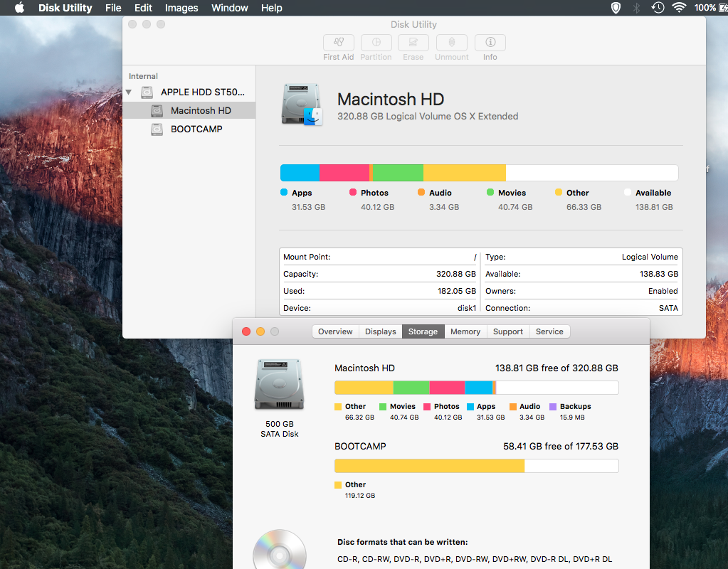Select the Storage tab

[x=423, y=331]
